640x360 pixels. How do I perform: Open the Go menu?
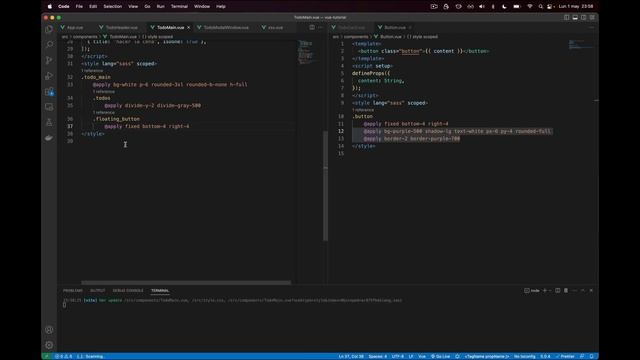[147, 7]
